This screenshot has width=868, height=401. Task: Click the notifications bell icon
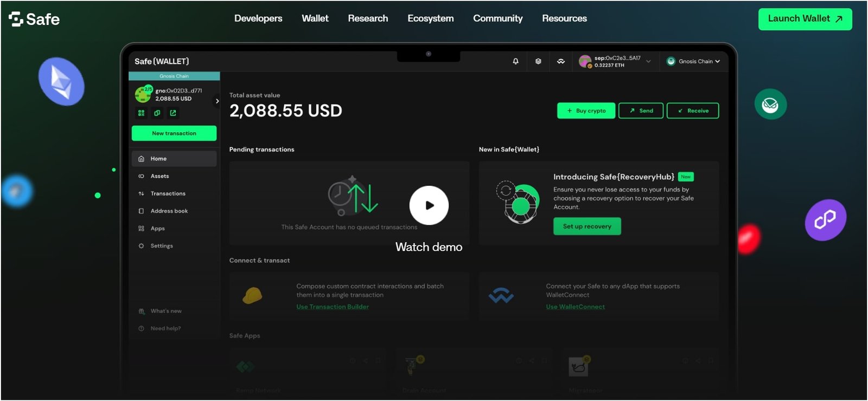coord(515,61)
